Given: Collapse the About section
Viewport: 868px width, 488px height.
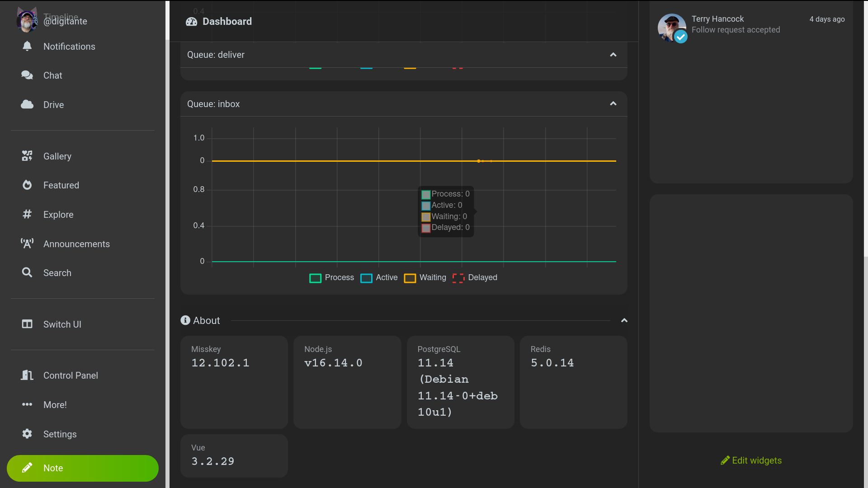Looking at the screenshot, I should pyautogui.click(x=624, y=320).
